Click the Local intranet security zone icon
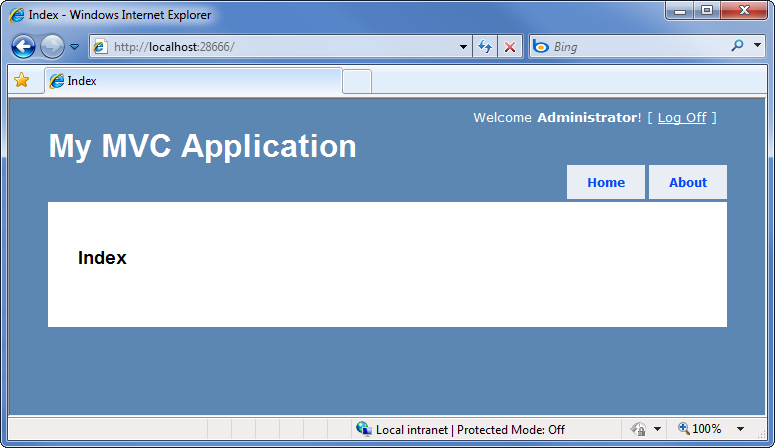 (x=363, y=429)
